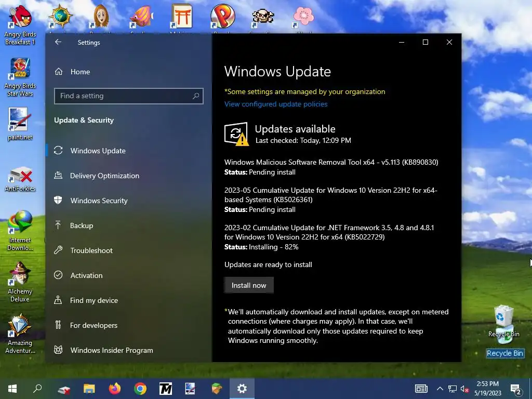
Task: Maximize the Settings window
Action: pos(425,42)
